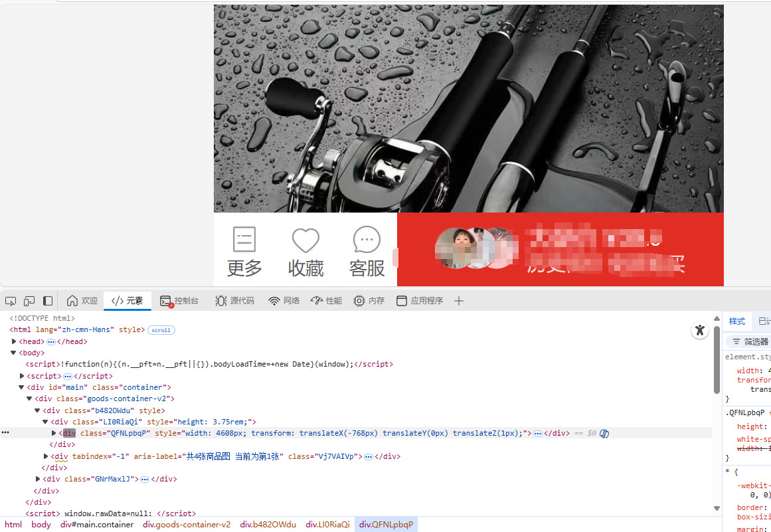
Task: Select div.goods-container-v2 breadcrumb
Action: point(187,524)
